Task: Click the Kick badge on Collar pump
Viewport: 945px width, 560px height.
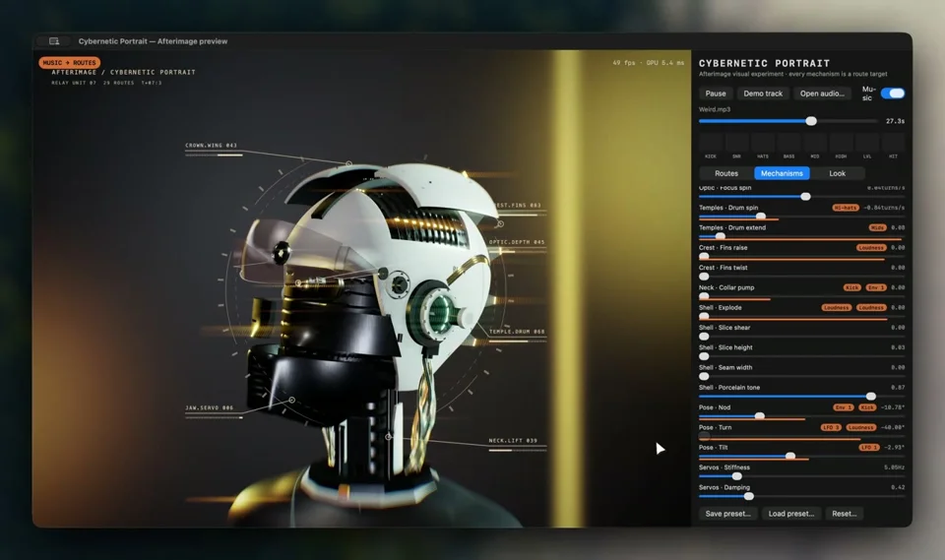Action: point(851,287)
